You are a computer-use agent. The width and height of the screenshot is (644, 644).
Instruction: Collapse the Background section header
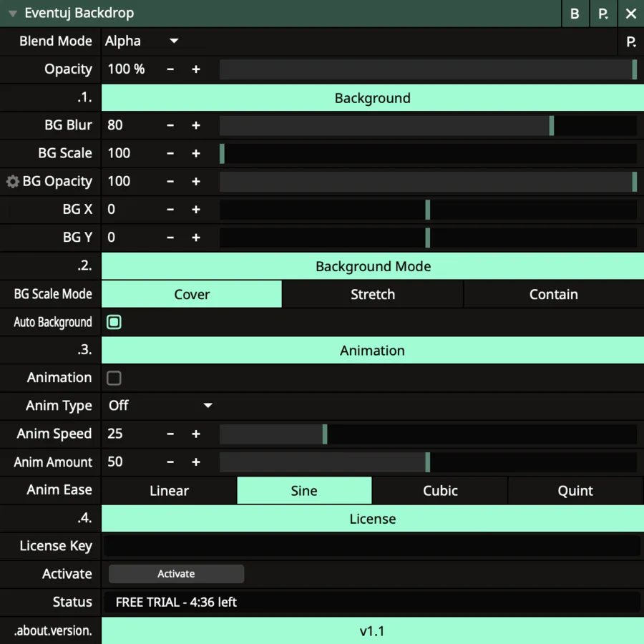coord(373,98)
